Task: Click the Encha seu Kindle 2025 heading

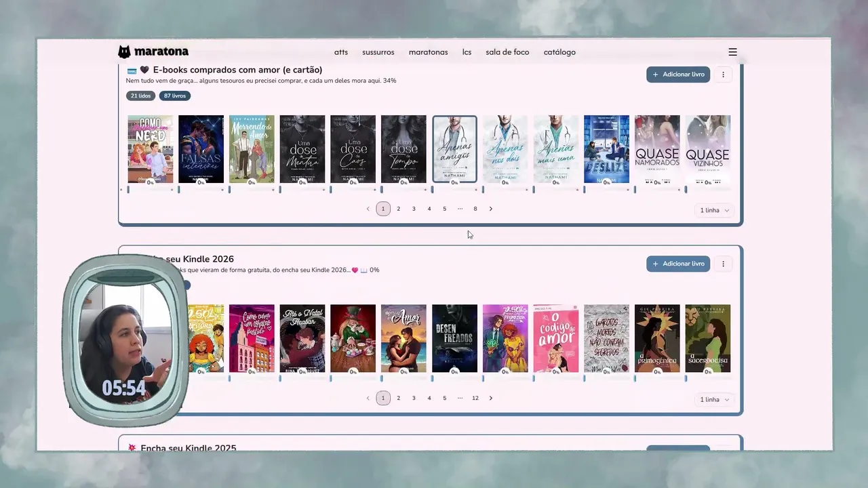Action: point(189,448)
